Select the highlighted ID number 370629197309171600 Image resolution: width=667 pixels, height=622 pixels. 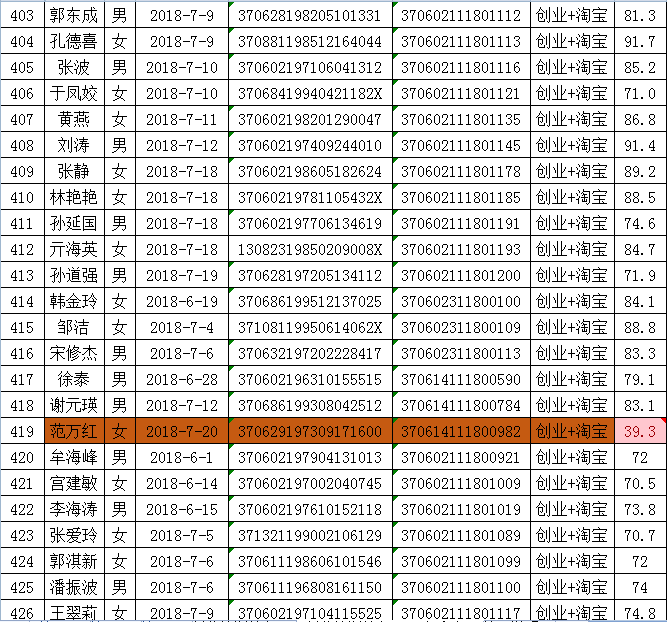click(x=310, y=431)
